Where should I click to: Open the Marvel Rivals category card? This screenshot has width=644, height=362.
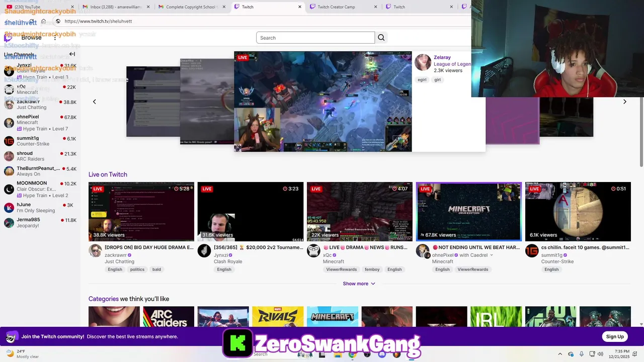tap(278, 317)
